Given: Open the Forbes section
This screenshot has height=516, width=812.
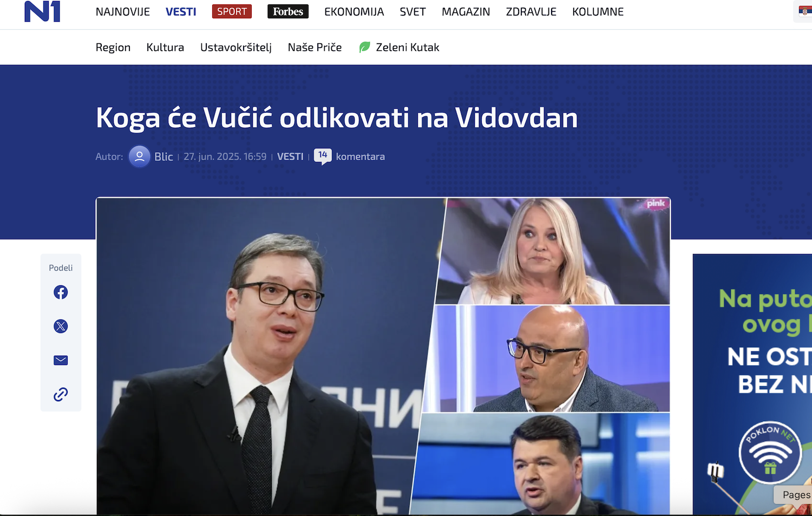Looking at the screenshot, I should [288, 11].
